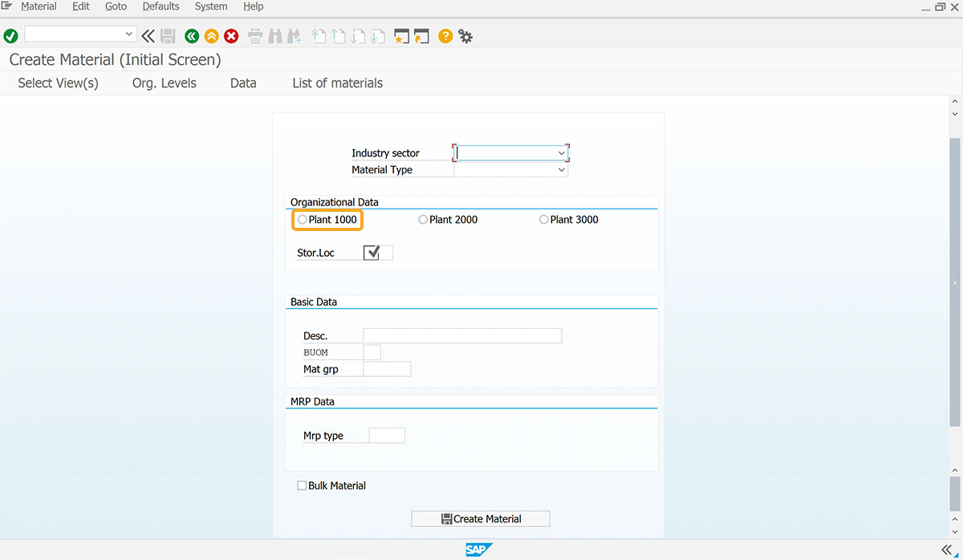Click the Generate Shortcut icon

(x=421, y=36)
